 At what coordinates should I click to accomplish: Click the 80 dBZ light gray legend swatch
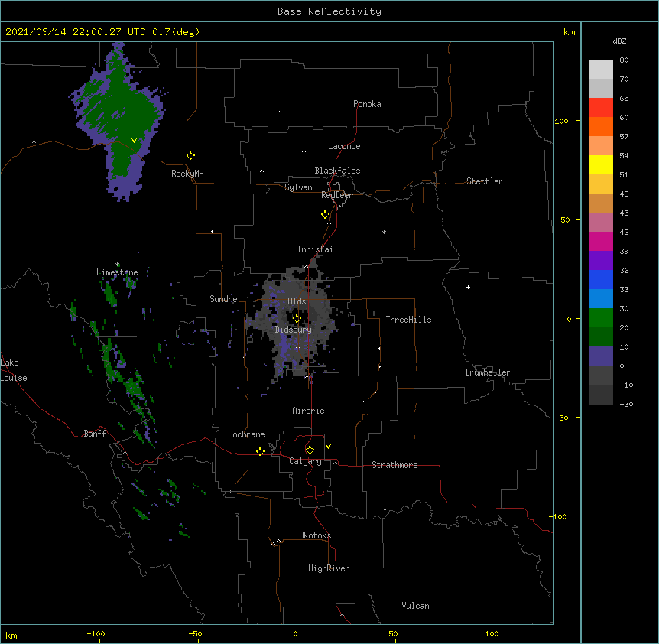(x=601, y=70)
